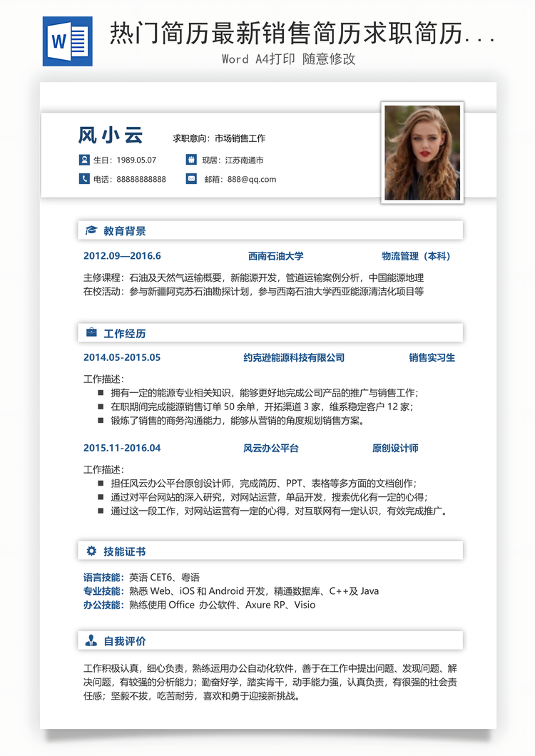This screenshot has width=535, height=756.
Task: Click the 技能证书 section heading
Action: click(x=124, y=551)
